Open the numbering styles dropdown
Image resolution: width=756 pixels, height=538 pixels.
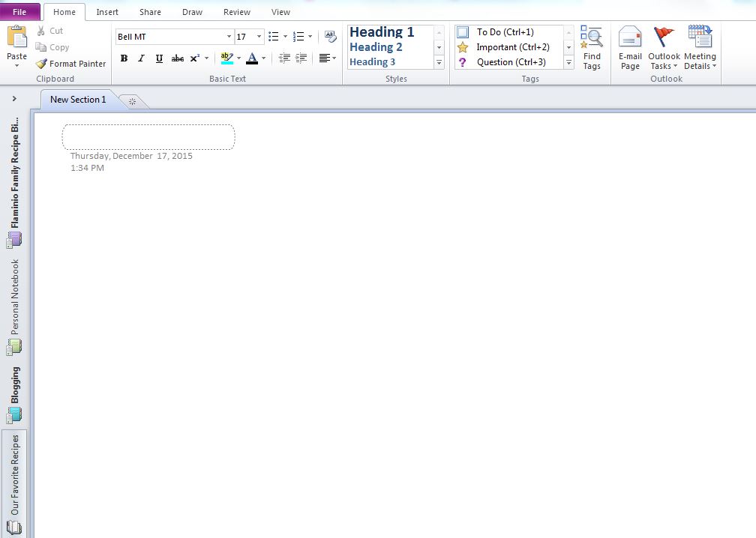click(x=310, y=37)
